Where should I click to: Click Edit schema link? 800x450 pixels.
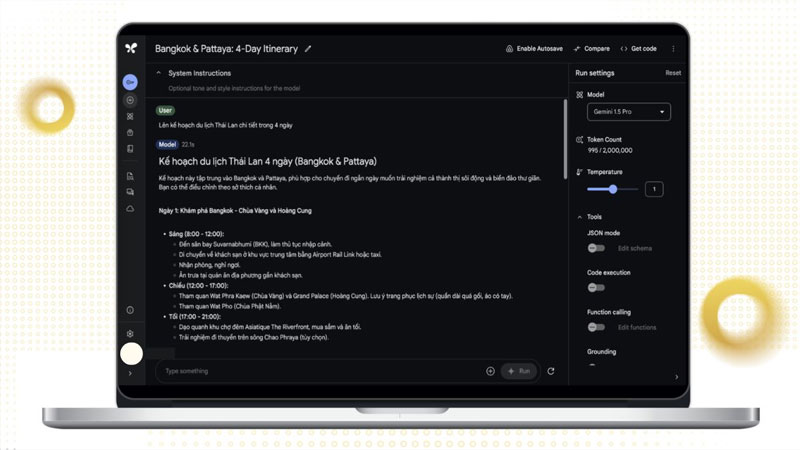click(x=635, y=248)
